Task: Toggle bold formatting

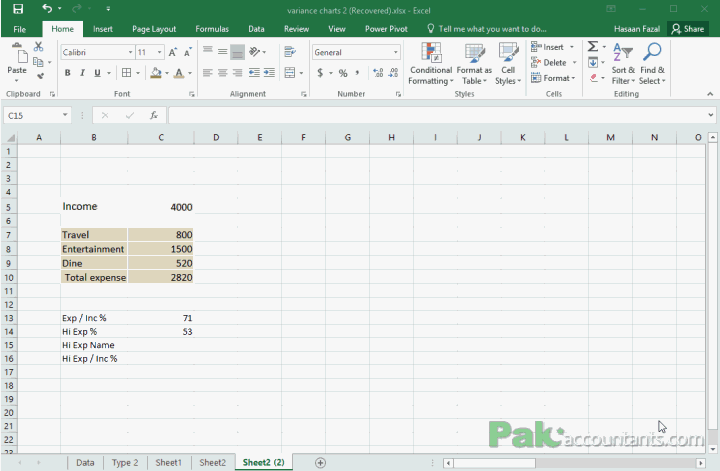Action: [68, 73]
